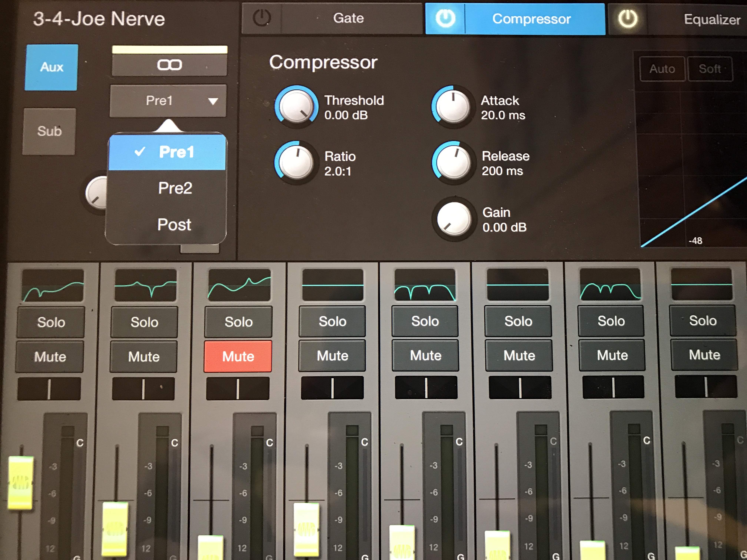This screenshot has width=747, height=560.
Task: Click the second channel's yellow fader handle
Action: click(x=115, y=529)
